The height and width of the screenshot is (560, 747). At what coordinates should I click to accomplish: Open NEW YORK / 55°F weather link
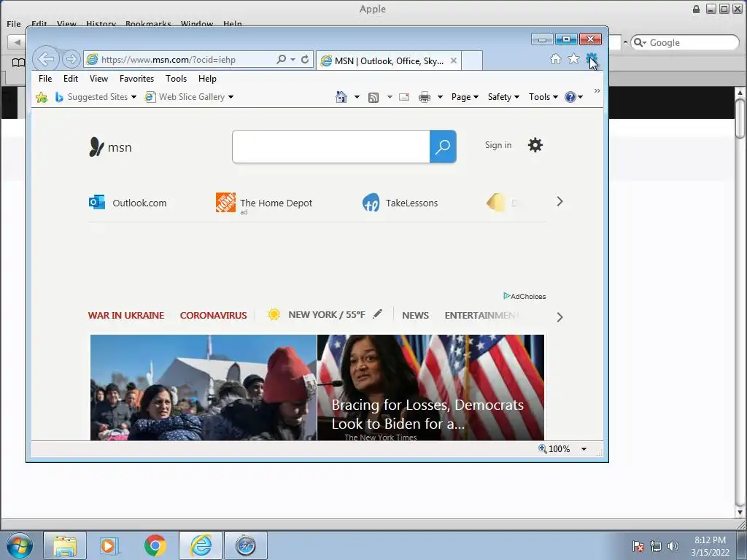[x=327, y=315]
